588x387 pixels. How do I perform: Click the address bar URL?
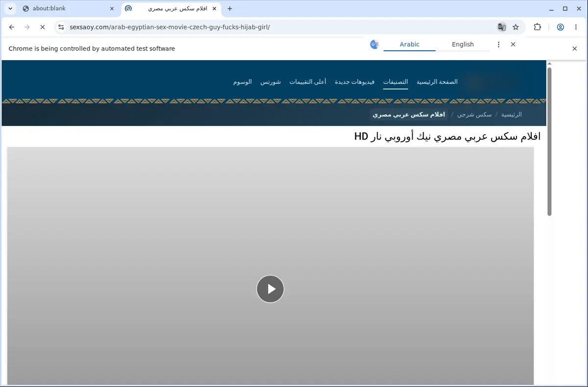(x=170, y=27)
